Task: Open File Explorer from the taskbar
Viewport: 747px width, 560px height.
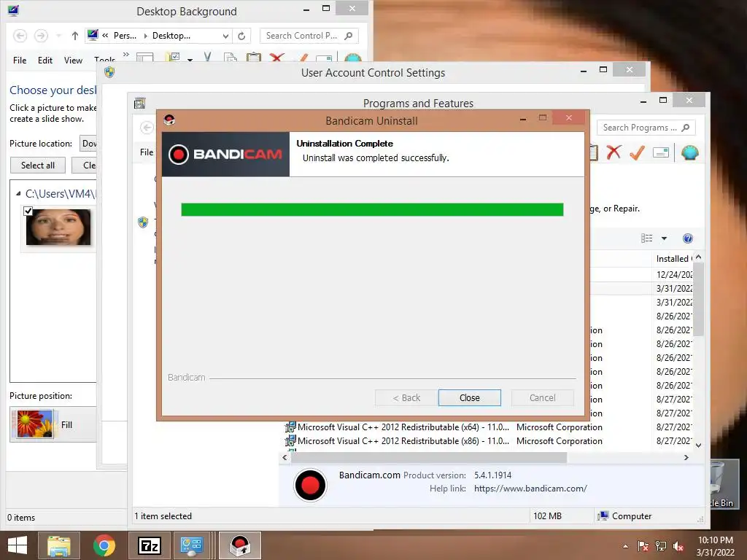Action: [58, 545]
